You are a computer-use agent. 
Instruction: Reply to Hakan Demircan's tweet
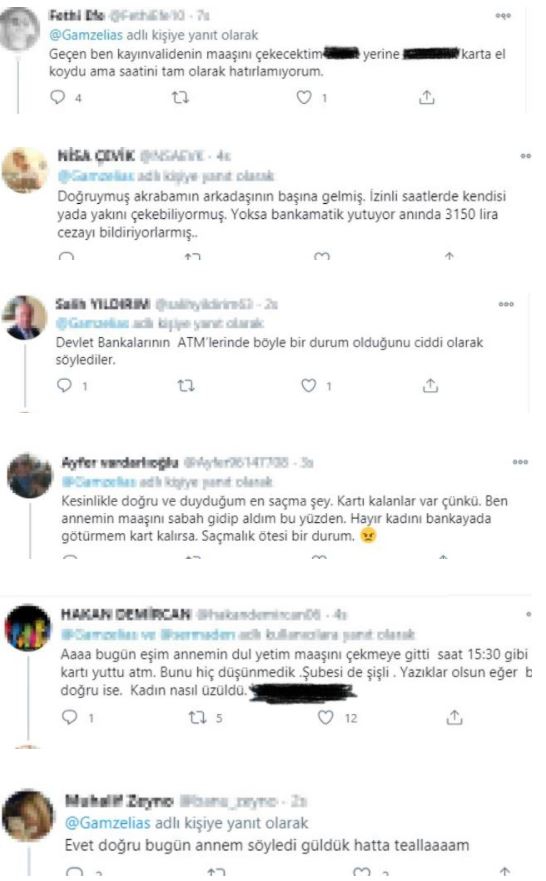[x=70, y=717]
